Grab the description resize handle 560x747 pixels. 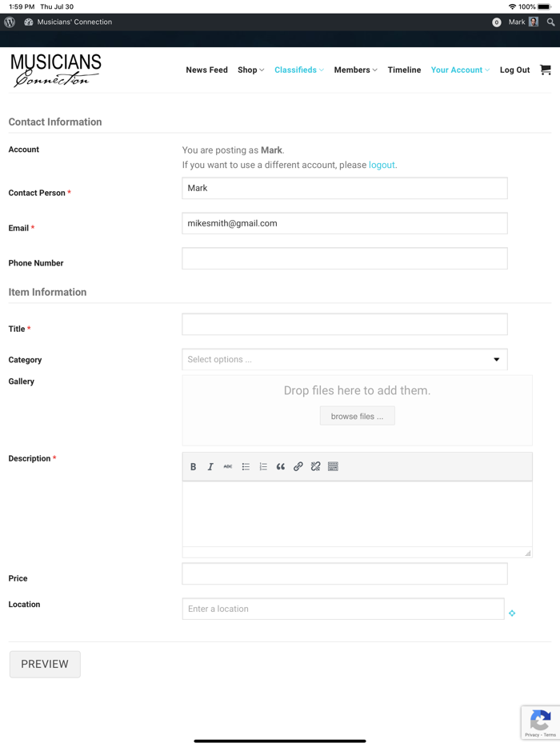click(x=527, y=553)
